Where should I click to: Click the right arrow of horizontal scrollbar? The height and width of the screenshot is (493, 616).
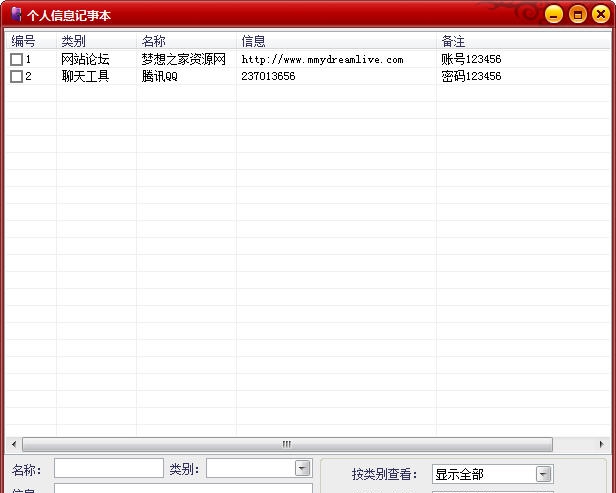(x=601, y=444)
